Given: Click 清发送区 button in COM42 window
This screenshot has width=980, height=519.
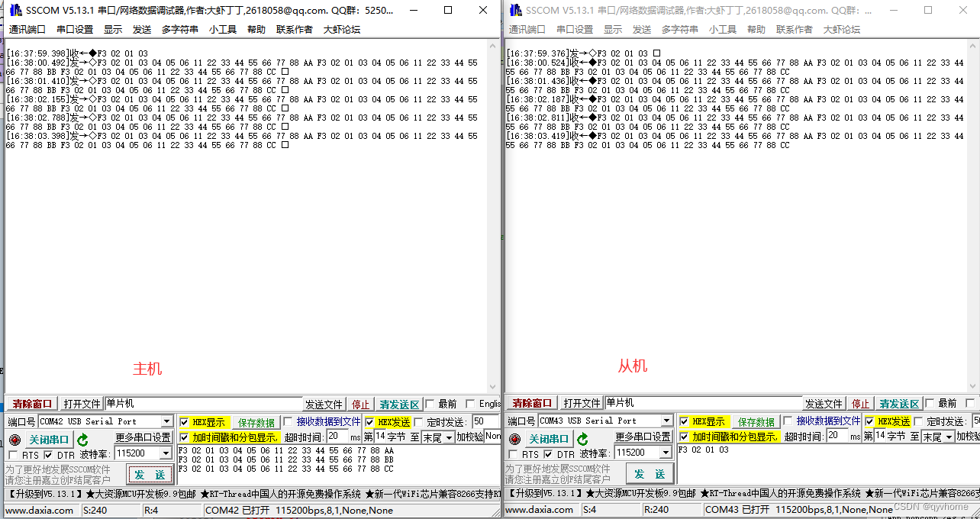Looking at the screenshot, I should 399,405.
